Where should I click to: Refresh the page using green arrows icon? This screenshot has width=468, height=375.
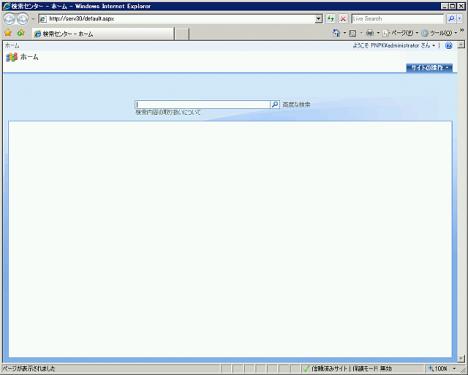(x=330, y=19)
